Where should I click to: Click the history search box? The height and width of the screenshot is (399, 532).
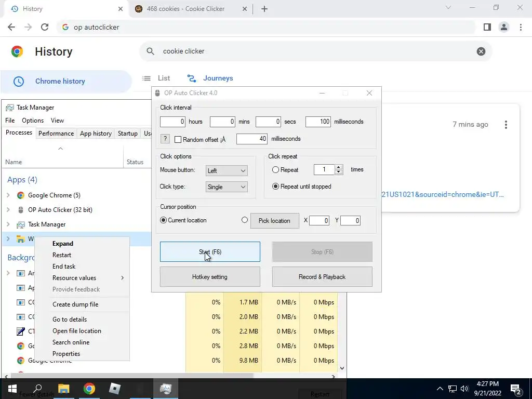(315, 51)
